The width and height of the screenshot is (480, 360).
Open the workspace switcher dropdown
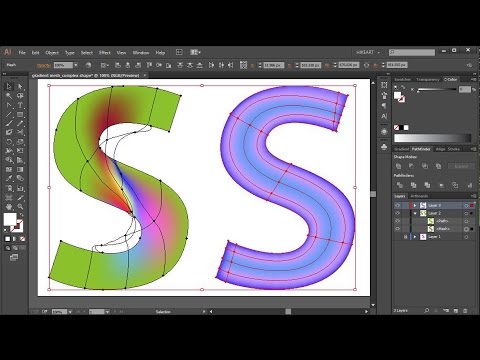coord(368,53)
